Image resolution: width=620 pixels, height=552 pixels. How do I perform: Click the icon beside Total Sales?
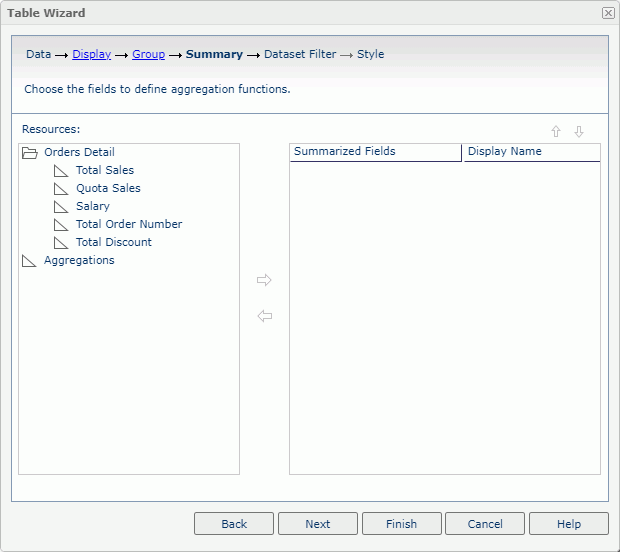tap(61, 171)
